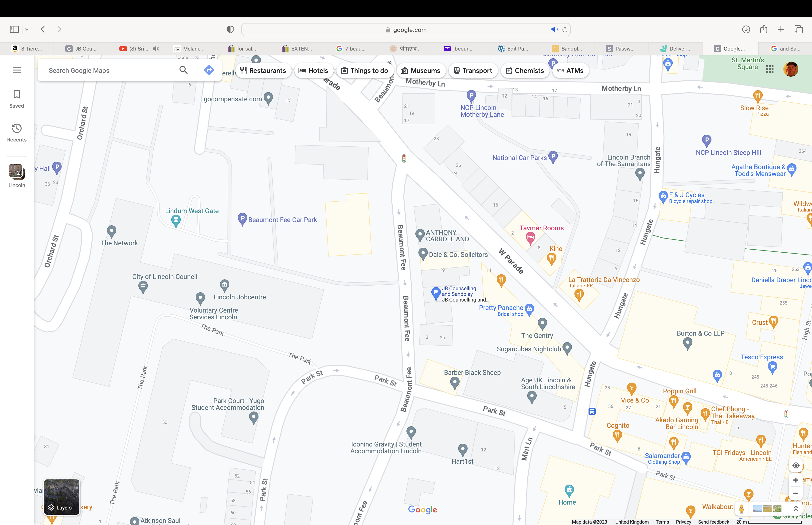The image size is (812, 525).
Task: Show your current location on map
Action: coord(796,465)
